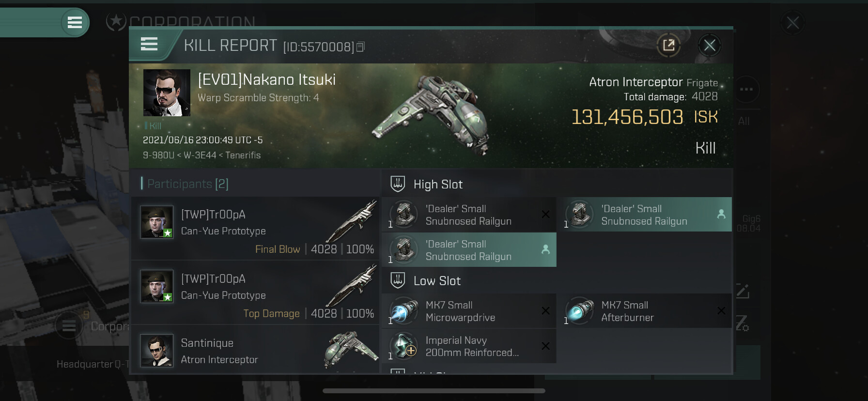Copy the kill report ID
This screenshot has width=868, height=401.
360,47
